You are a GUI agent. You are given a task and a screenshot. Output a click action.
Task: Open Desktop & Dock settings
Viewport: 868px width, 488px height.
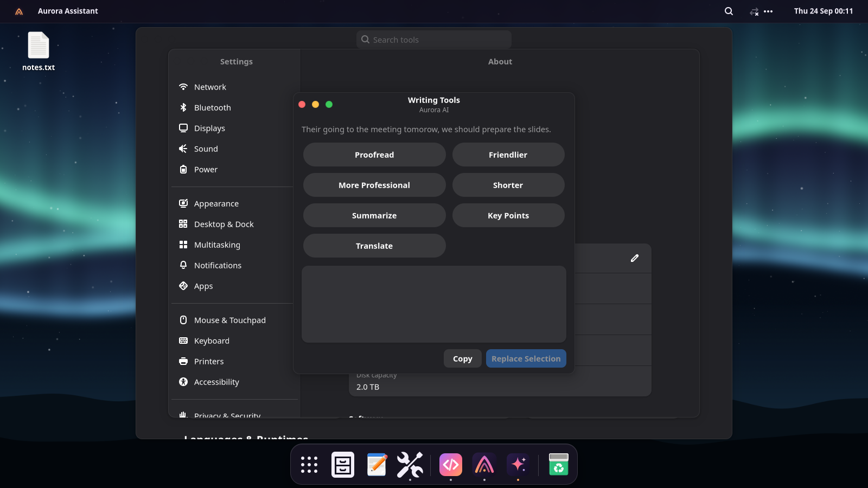[233, 224]
